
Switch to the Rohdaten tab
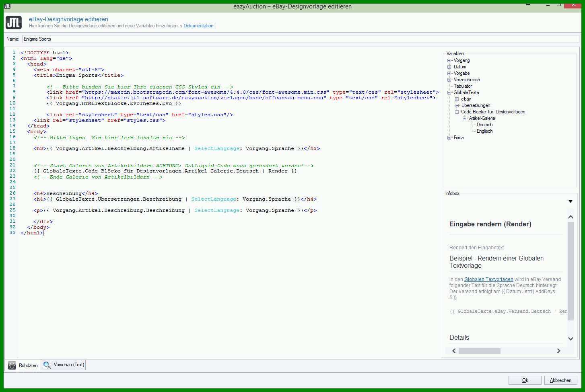pos(23,365)
